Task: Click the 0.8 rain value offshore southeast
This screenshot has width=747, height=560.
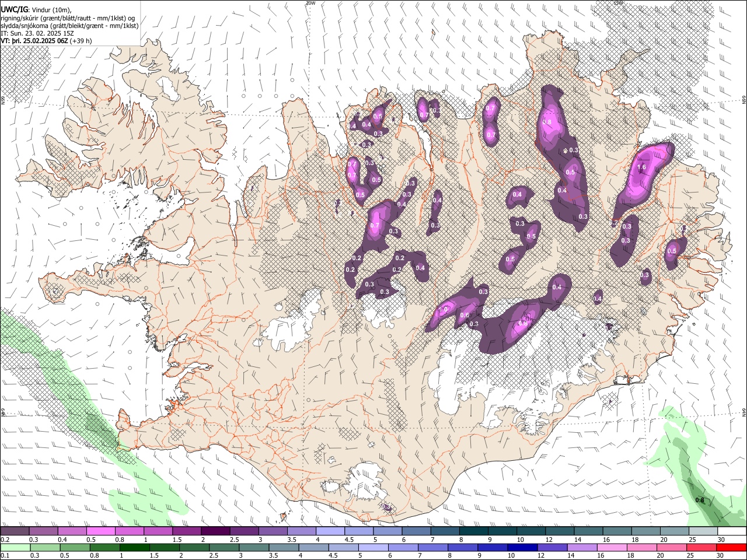Action: click(700, 500)
